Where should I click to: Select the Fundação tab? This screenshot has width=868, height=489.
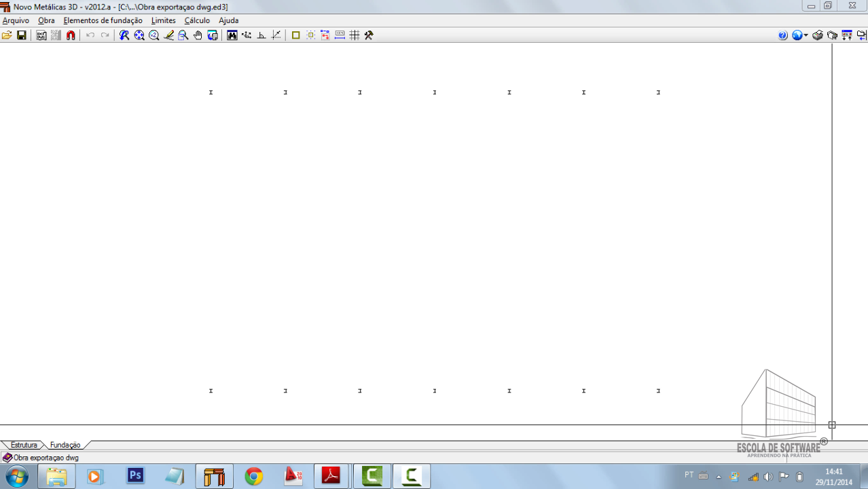coord(65,445)
